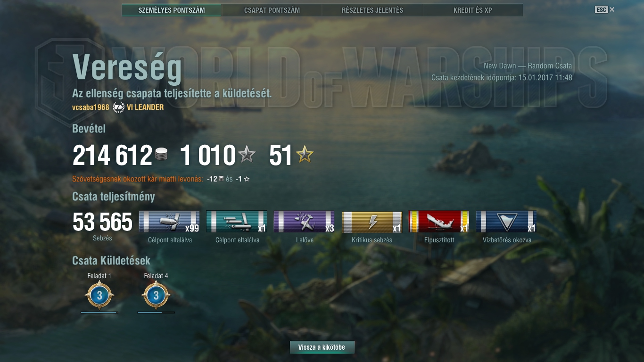Switch to the Csapat Pontszám tab
Image resolution: width=644 pixels, height=362 pixels.
[x=272, y=10]
